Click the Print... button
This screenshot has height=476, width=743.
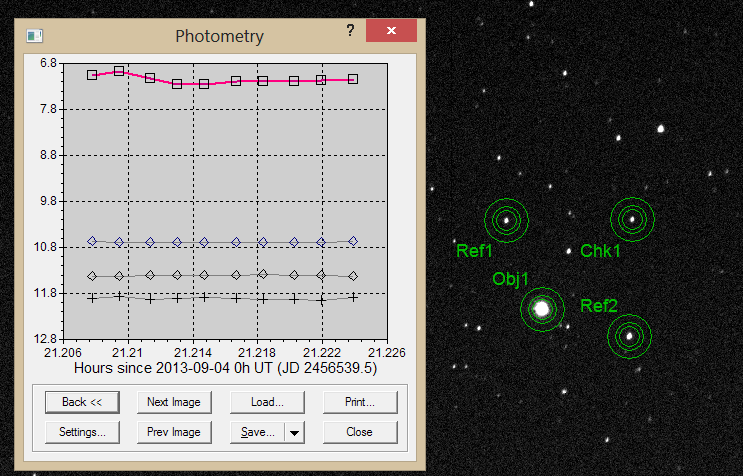coord(359,402)
